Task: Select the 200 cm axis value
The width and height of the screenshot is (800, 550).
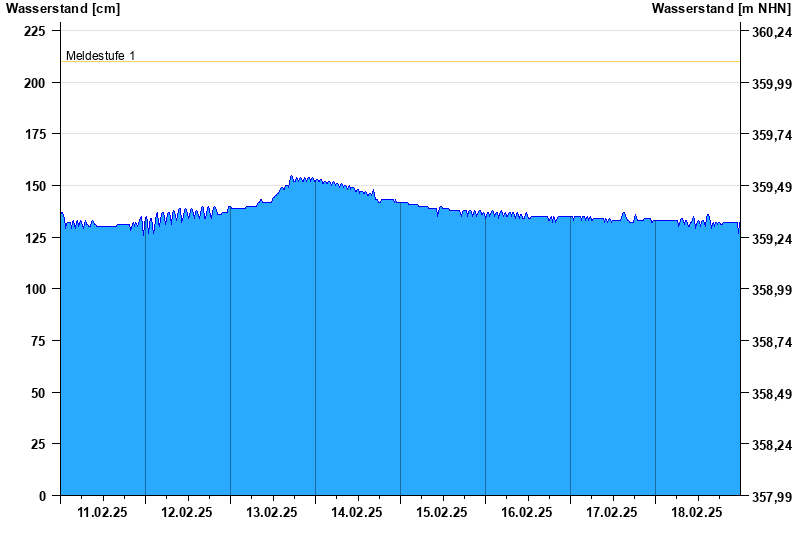Action: point(35,83)
